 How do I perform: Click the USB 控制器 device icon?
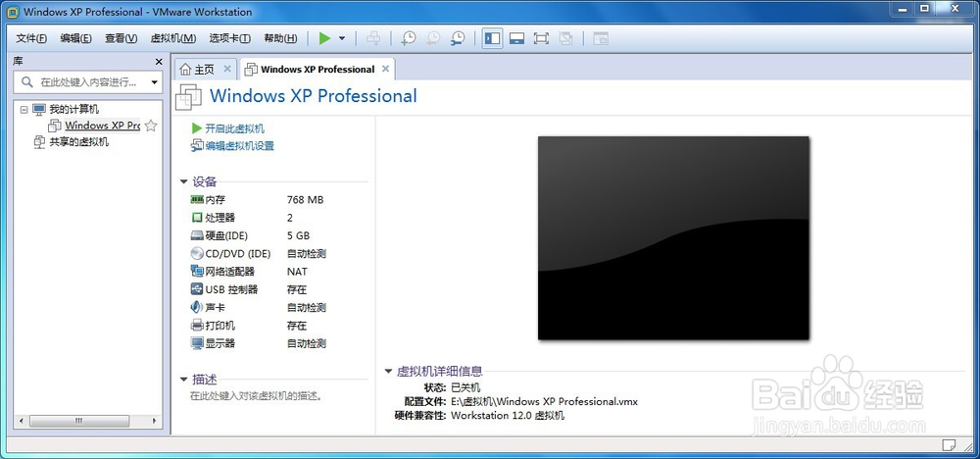click(197, 289)
